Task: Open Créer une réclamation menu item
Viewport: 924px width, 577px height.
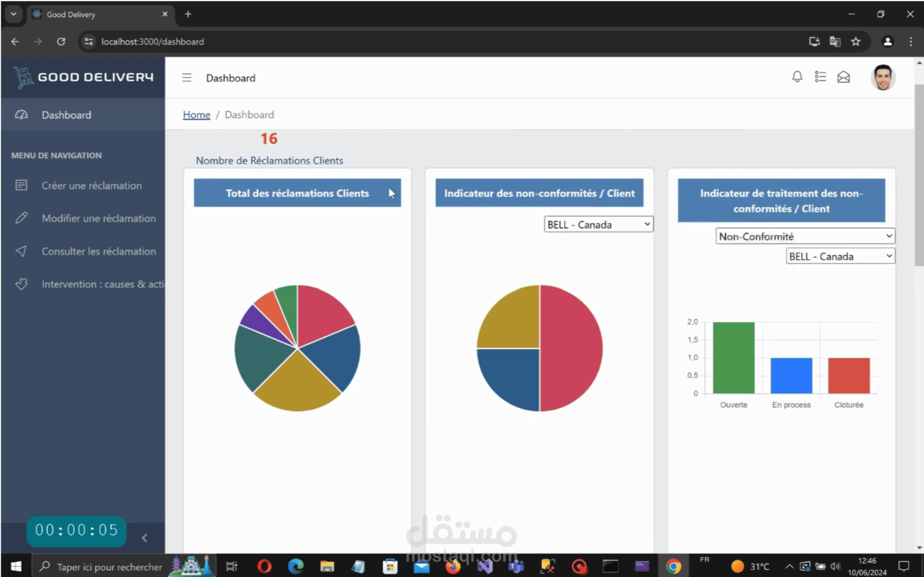Action: [83, 185]
